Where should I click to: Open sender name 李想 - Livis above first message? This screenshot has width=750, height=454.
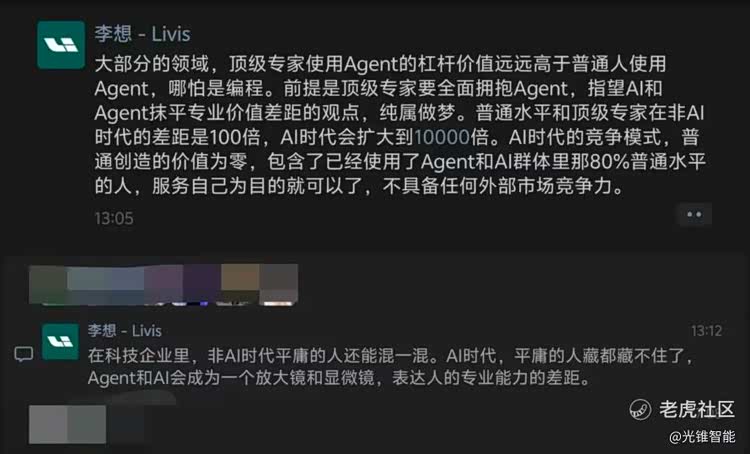142,34
